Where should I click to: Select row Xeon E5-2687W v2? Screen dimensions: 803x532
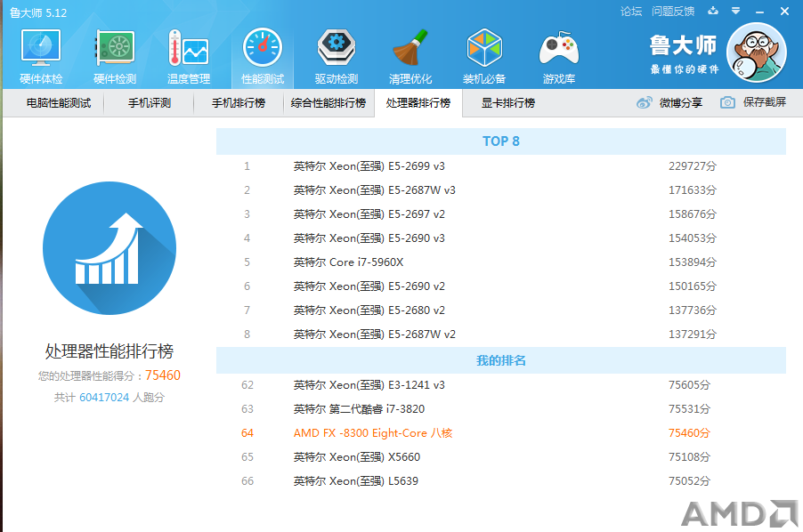pyautogui.click(x=501, y=335)
